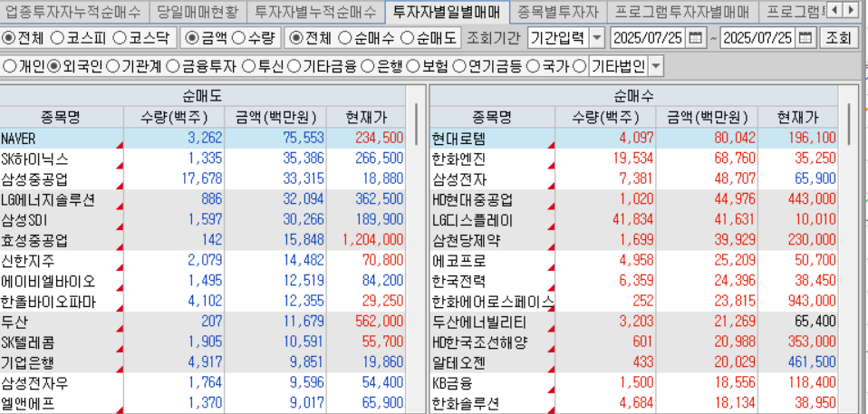Select 기타금융 investor radio button
868x414 pixels.
coord(294,67)
